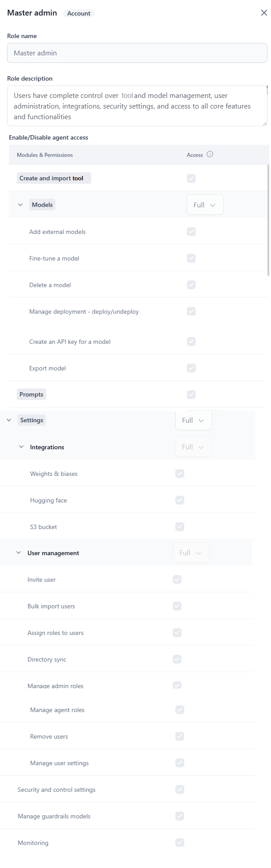Toggle the Hugging face integration checkbox
The width and height of the screenshot is (271, 868).
180,500
